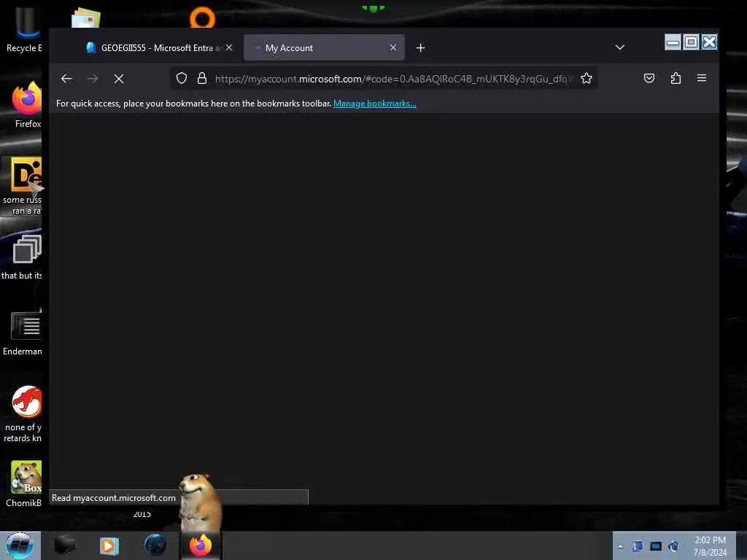Screen dimensions: 747x560
Task: Open the tracking protection shield icon
Action: (182, 78)
